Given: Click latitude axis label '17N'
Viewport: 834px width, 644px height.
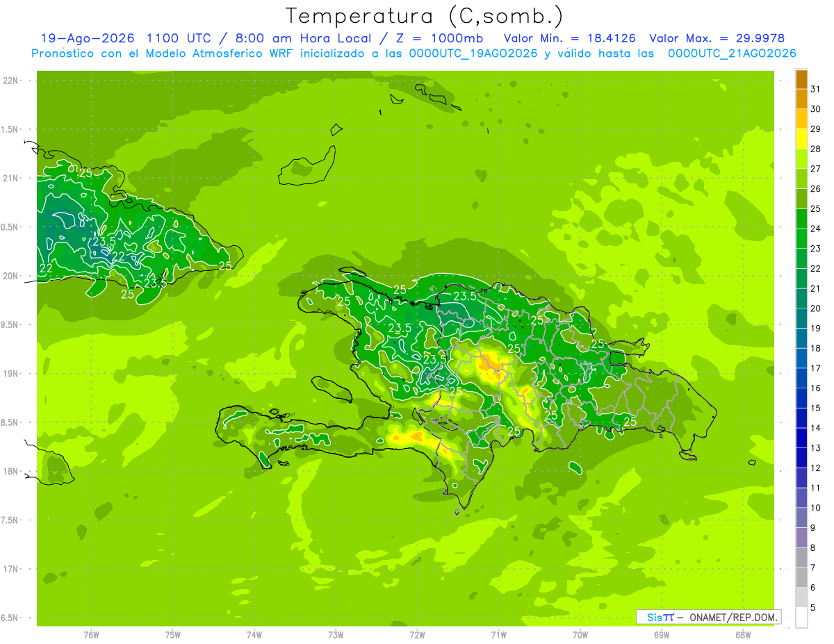Looking at the screenshot, I should [11, 569].
